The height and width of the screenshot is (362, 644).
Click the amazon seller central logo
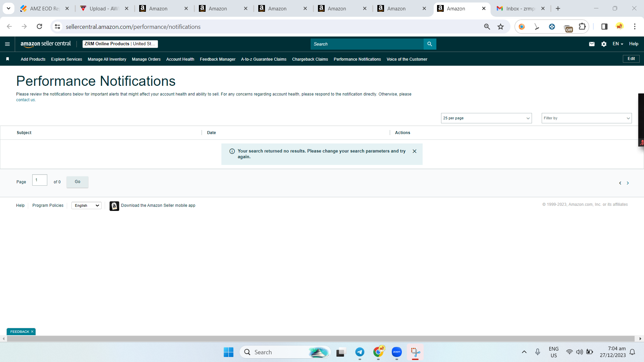coord(46,44)
